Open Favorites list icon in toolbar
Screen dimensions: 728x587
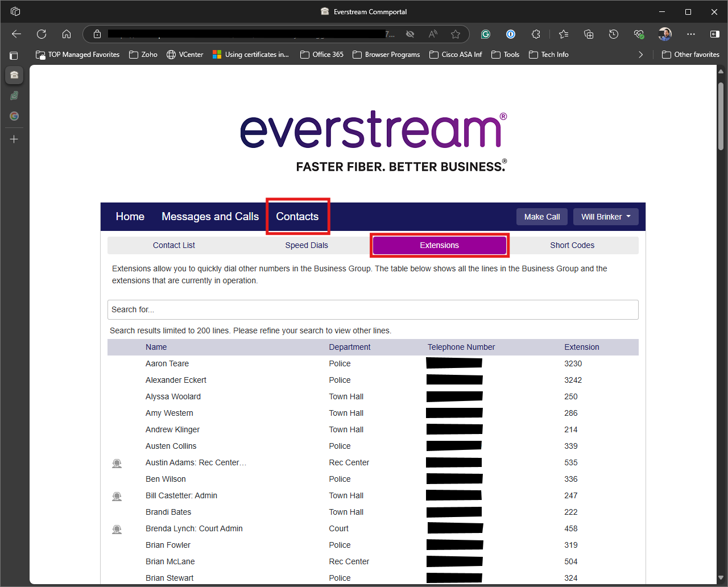tap(564, 34)
